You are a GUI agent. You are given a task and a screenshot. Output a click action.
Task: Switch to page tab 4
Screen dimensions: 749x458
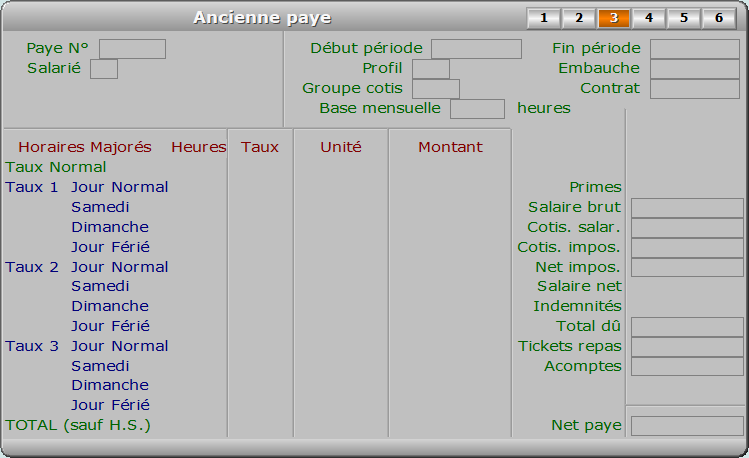click(649, 18)
